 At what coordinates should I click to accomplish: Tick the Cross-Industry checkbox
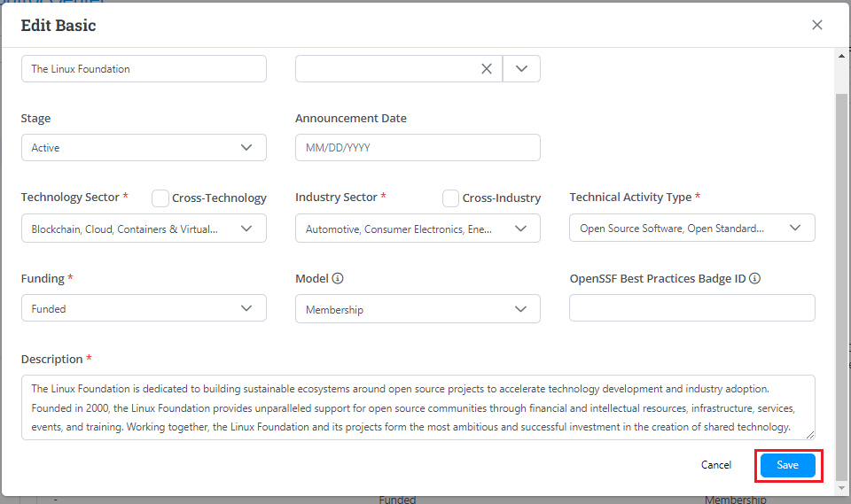450,198
